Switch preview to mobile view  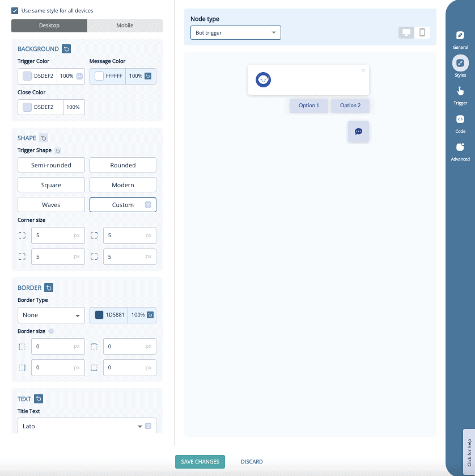click(422, 32)
